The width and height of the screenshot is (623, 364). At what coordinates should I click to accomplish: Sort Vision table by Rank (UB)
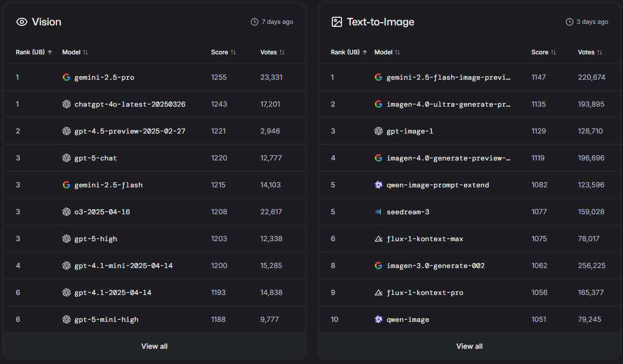click(34, 52)
